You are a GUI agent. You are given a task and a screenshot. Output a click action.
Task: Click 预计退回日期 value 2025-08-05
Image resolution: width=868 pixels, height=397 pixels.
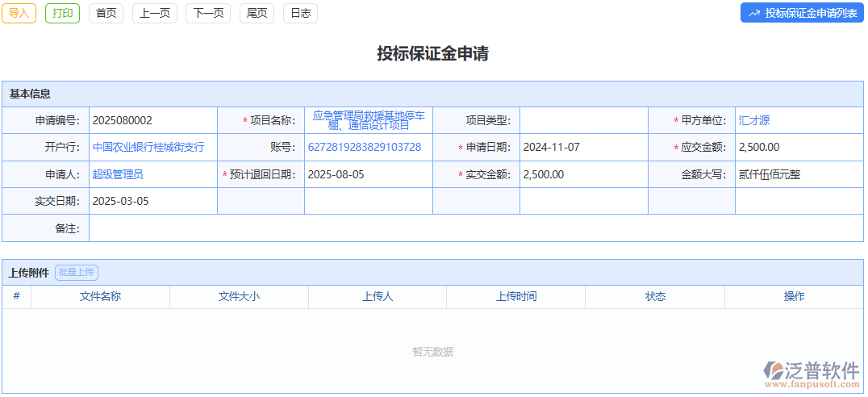tap(336, 174)
